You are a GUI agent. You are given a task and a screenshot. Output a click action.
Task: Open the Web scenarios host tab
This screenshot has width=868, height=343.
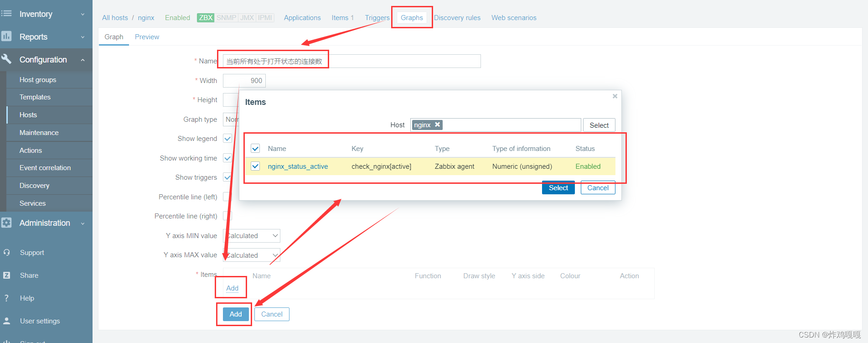[x=514, y=18]
